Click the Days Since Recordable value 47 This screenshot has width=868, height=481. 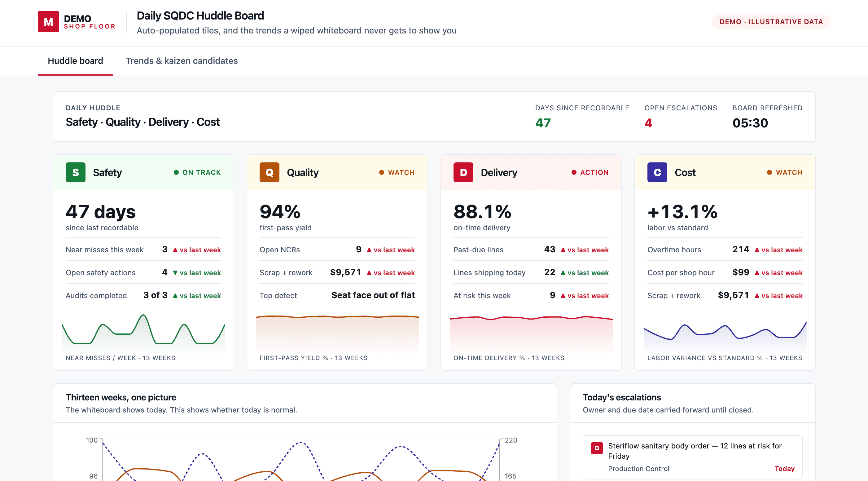543,123
